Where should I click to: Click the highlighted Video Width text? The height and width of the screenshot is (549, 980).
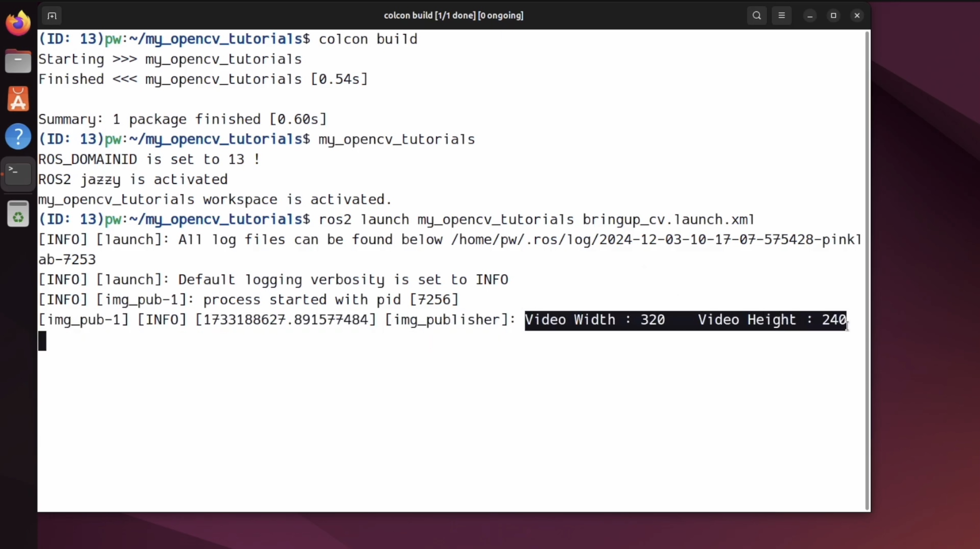595,320
